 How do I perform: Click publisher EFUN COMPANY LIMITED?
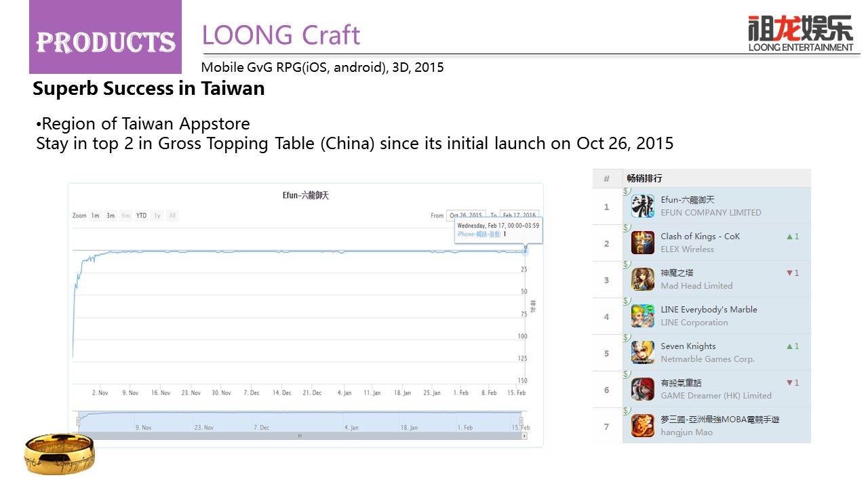point(711,213)
